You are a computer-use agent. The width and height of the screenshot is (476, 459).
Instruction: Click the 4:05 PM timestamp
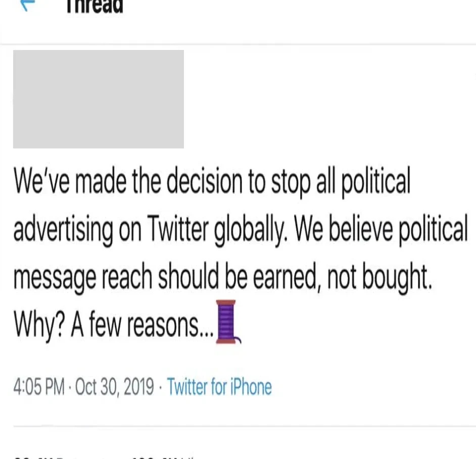pos(39,387)
